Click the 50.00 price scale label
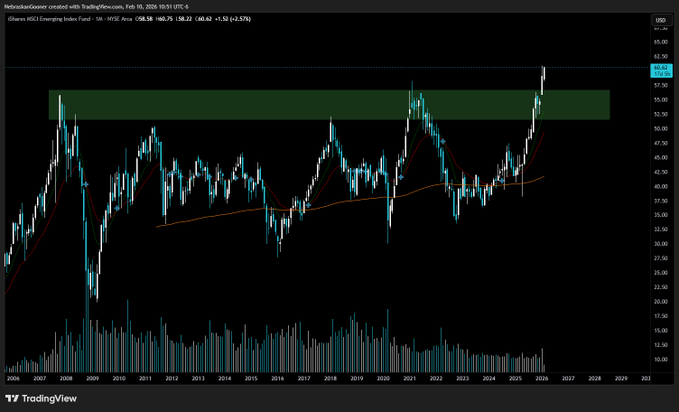The image size is (679, 412). [660, 128]
